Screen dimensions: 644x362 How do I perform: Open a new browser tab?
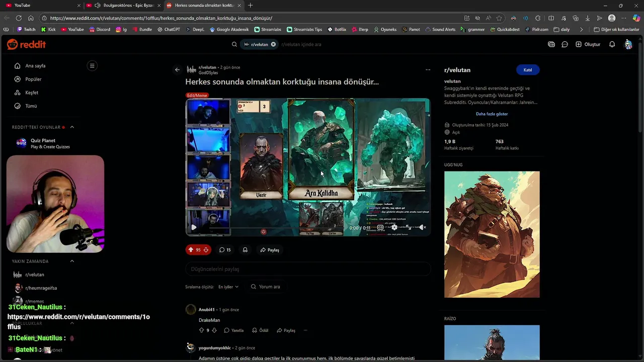point(251,5)
